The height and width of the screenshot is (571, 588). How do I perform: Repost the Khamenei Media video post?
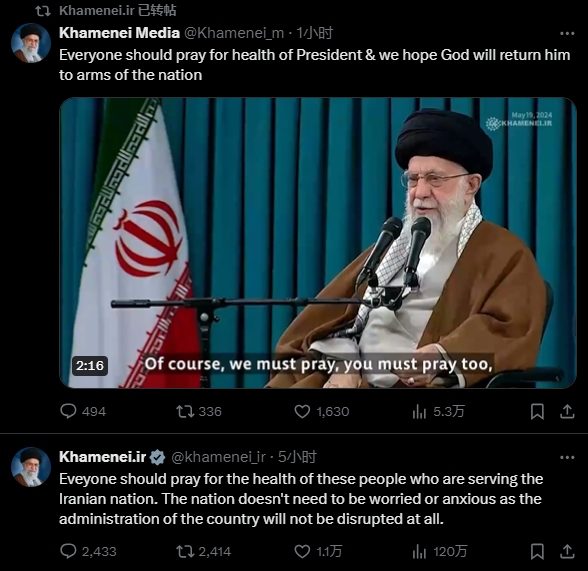199,411
